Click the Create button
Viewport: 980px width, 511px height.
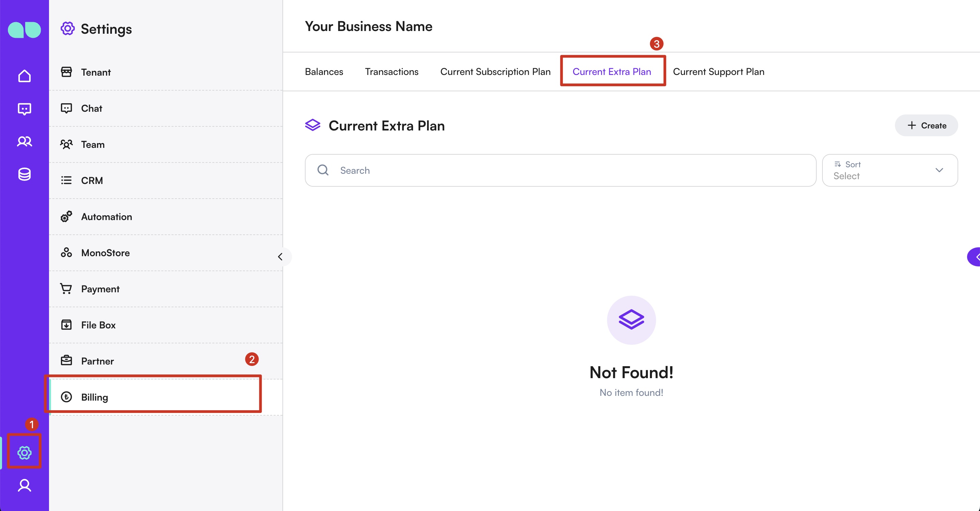tap(926, 125)
